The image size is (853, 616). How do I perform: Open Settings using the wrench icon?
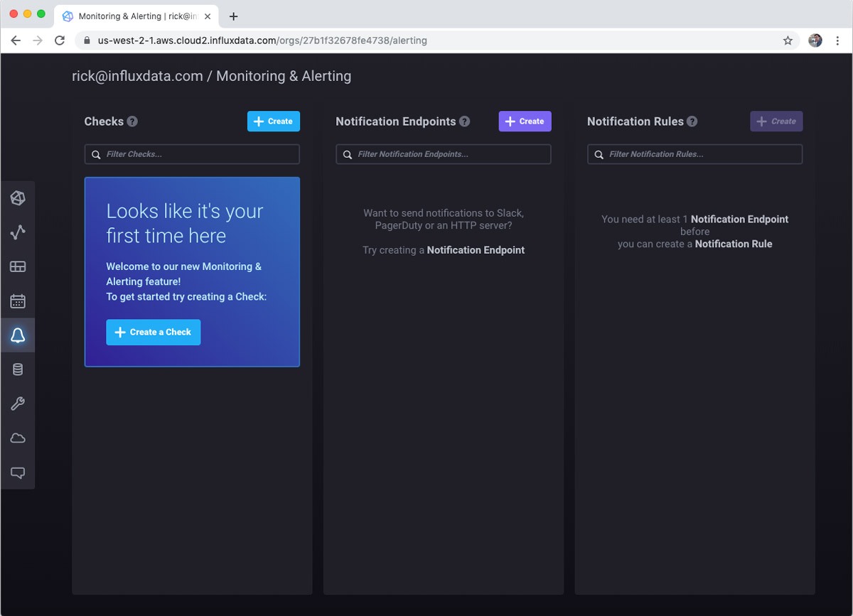tap(18, 404)
